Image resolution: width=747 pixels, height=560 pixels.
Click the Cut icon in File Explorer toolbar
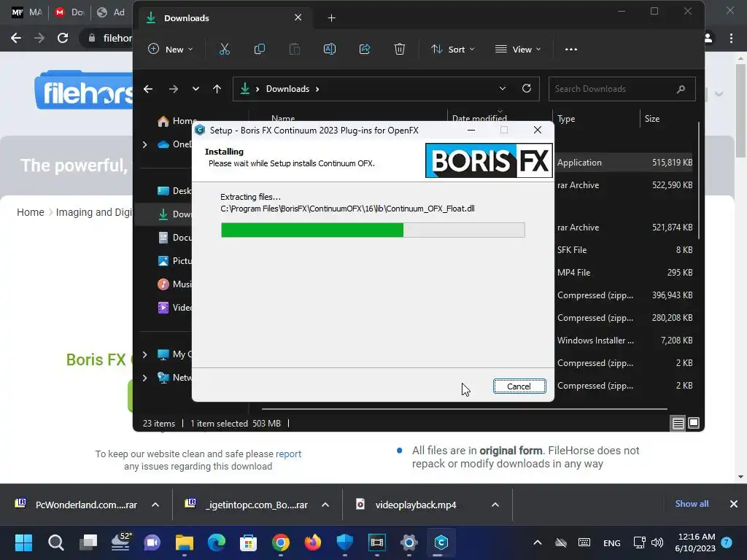[x=225, y=49]
